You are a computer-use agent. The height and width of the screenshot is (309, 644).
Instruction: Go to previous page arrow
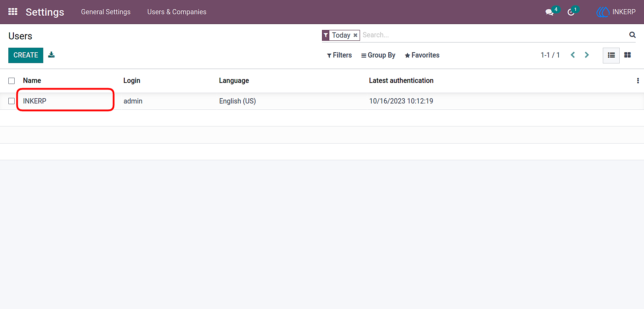click(573, 55)
